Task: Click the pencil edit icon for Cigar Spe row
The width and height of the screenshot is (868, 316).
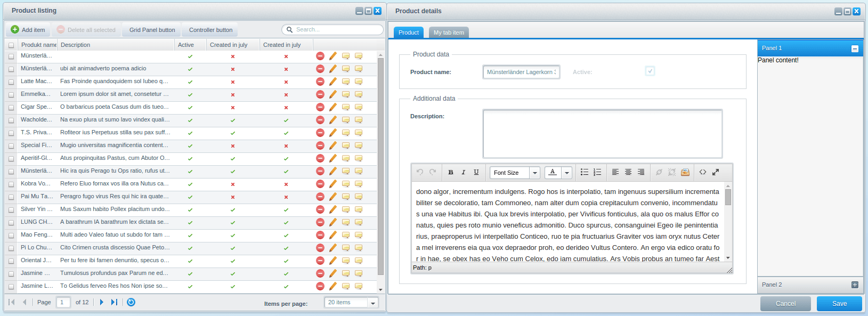Action: [x=333, y=107]
